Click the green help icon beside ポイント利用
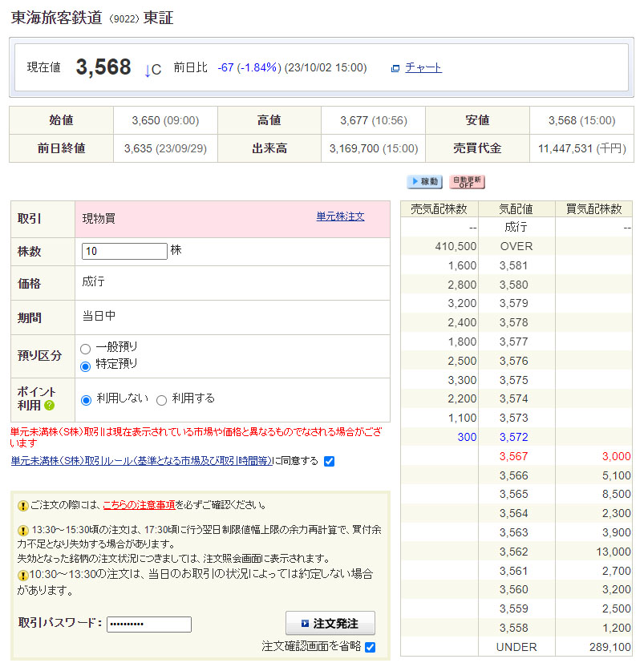 pos(49,406)
